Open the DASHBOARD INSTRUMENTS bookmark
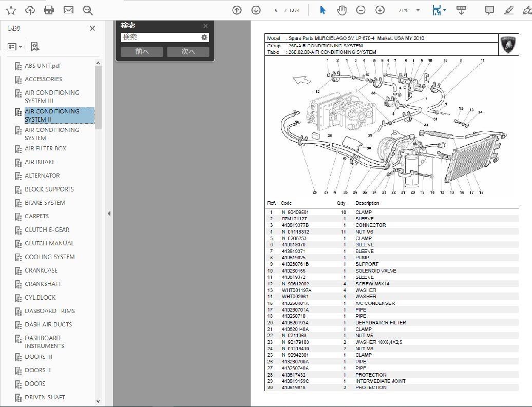This screenshot has height=407, width=532. [45, 342]
